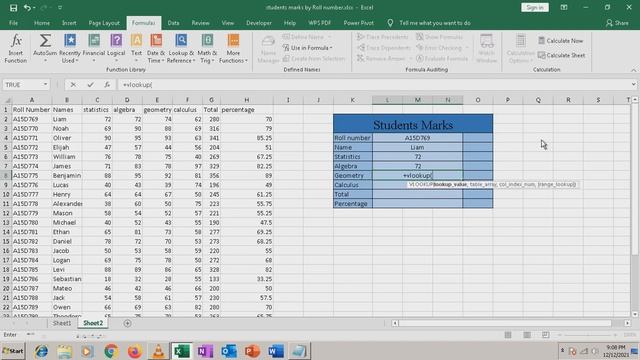
Task: Switch to the Page Layout tab
Action: pos(104,23)
